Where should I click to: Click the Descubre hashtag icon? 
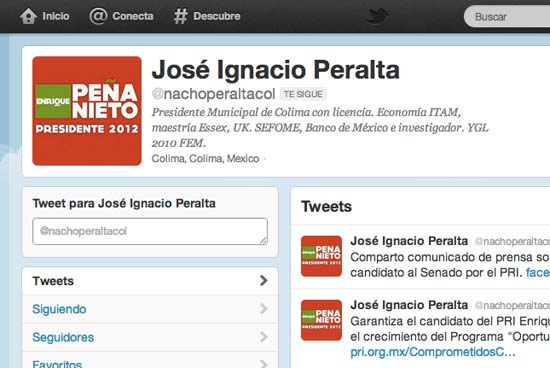[181, 16]
